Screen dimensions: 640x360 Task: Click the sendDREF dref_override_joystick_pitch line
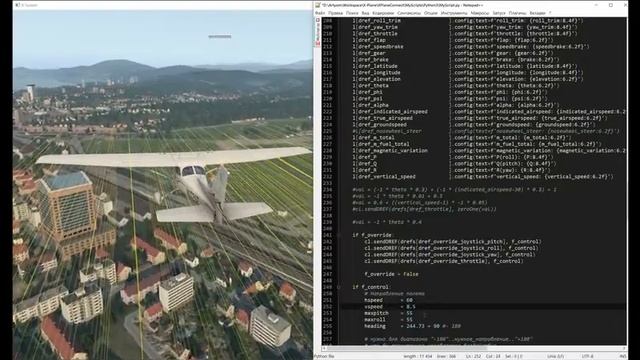(x=453, y=242)
